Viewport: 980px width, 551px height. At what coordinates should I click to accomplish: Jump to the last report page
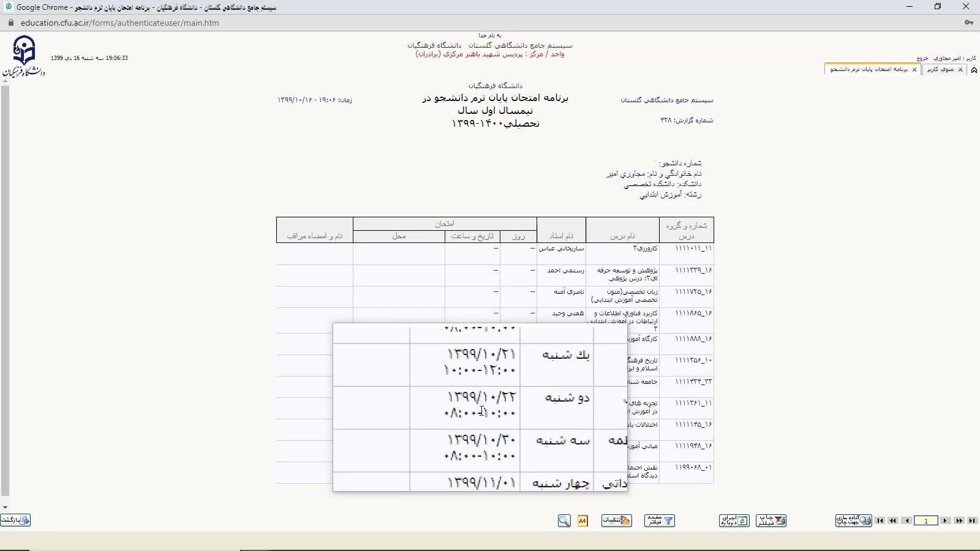[x=972, y=520]
